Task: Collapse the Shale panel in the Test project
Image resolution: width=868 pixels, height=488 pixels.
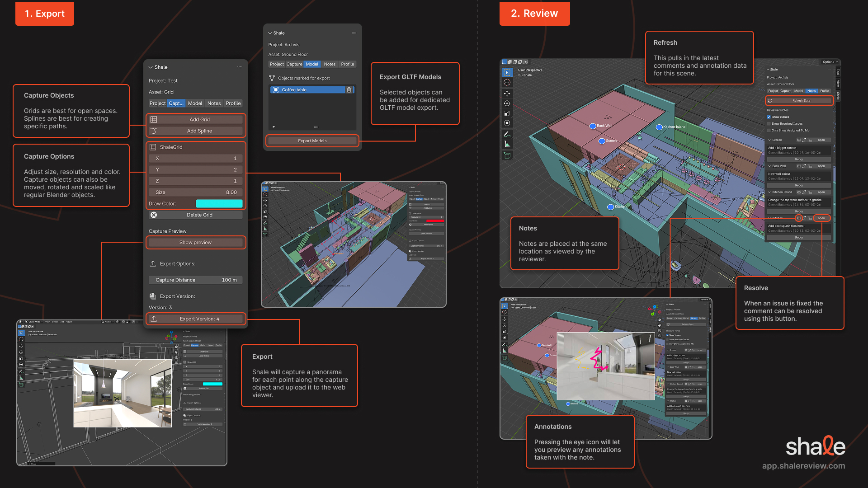Action: coord(151,67)
